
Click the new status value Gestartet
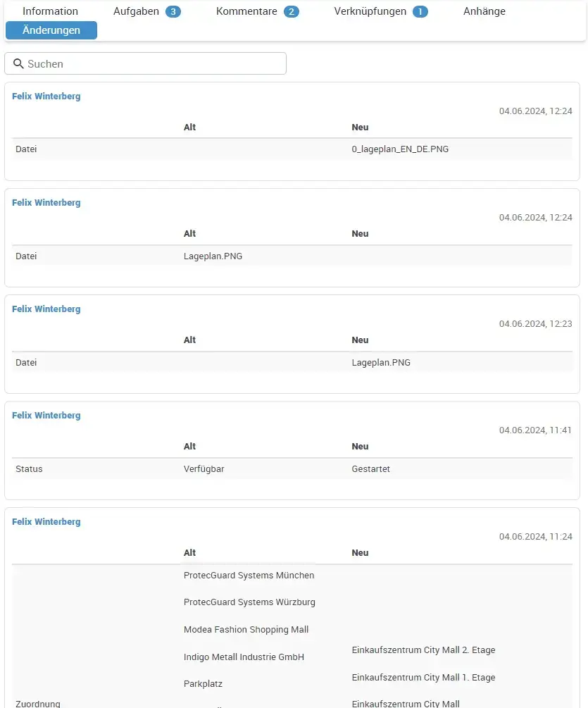pos(370,469)
